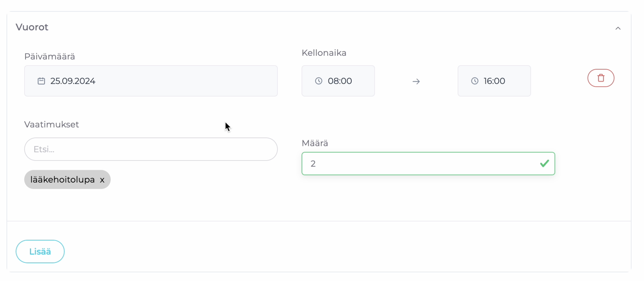Focus the Etsi... requirements search field

pyautogui.click(x=151, y=149)
